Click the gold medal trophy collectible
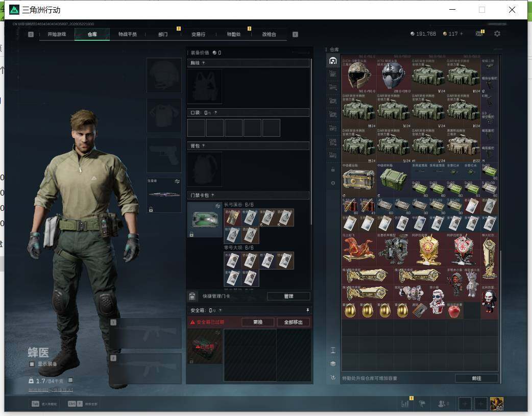The image size is (532, 416). tap(428, 250)
